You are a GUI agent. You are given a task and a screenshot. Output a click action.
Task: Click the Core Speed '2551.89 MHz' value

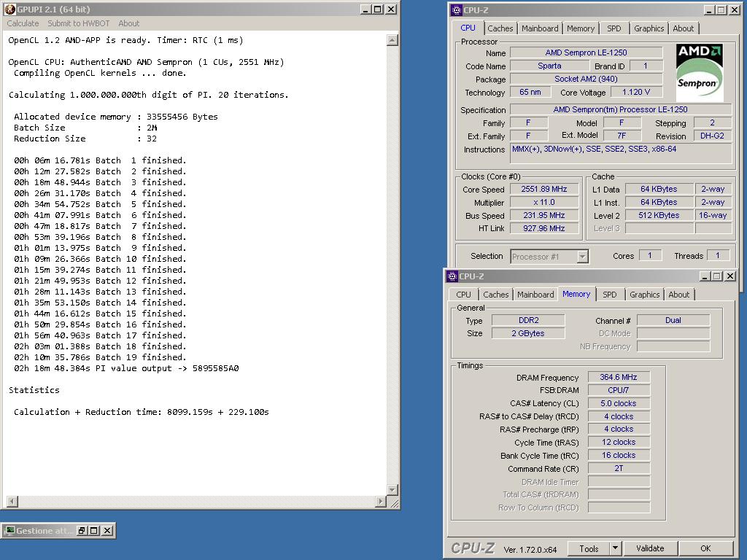[x=544, y=189]
